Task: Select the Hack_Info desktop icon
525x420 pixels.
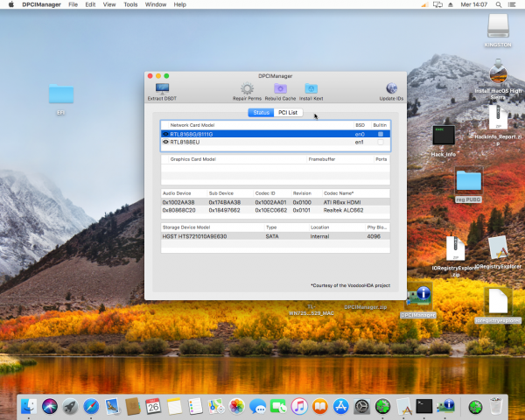Action: click(x=444, y=136)
